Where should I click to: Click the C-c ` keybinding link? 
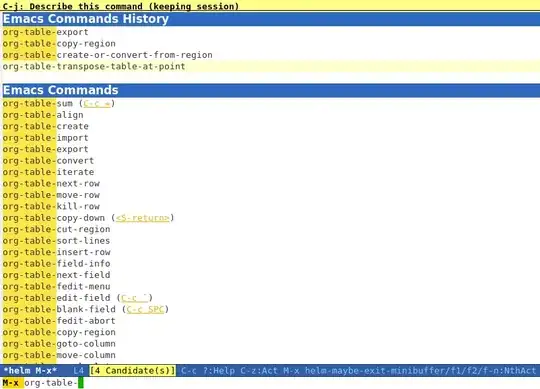(x=135, y=297)
